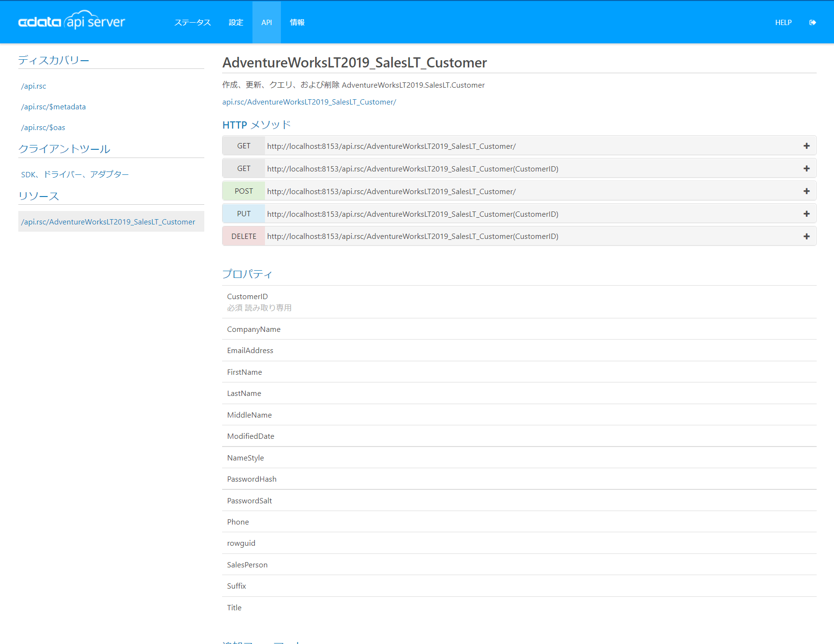Image resolution: width=834 pixels, height=644 pixels.
Task: Click the Suffix property
Action: (x=237, y=586)
